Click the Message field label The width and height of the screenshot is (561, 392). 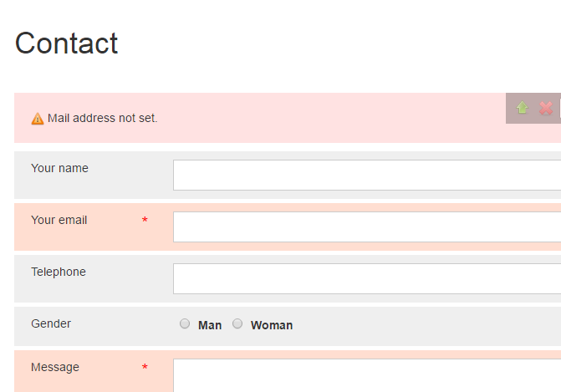click(x=55, y=367)
